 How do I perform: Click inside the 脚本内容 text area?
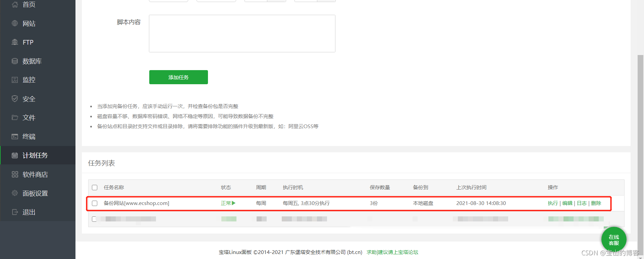[242, 34]
